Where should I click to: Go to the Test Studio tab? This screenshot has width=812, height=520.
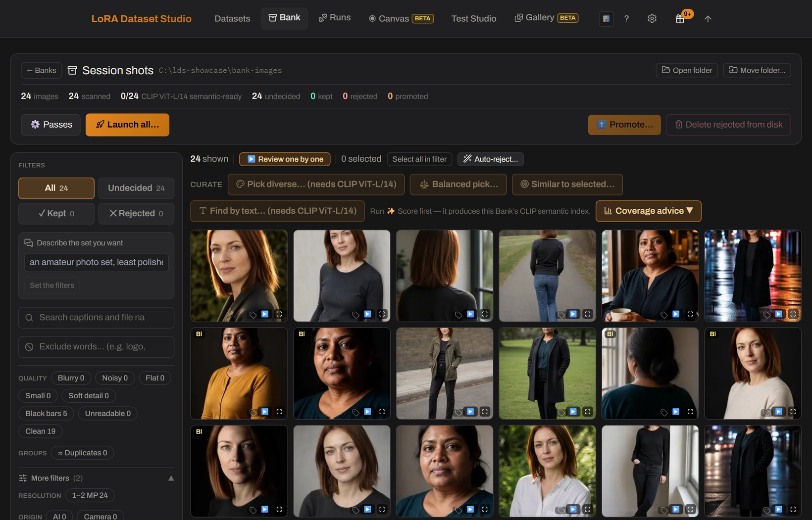[x=473, y=19]
